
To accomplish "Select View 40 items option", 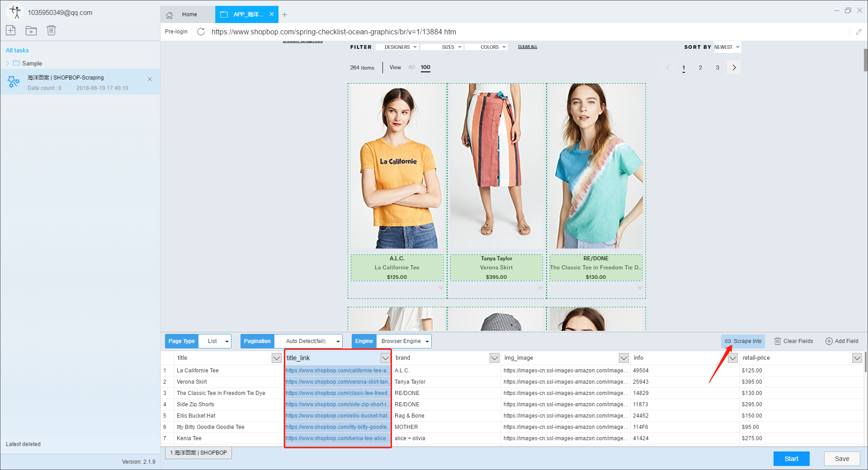I will [x=411, y=67].
